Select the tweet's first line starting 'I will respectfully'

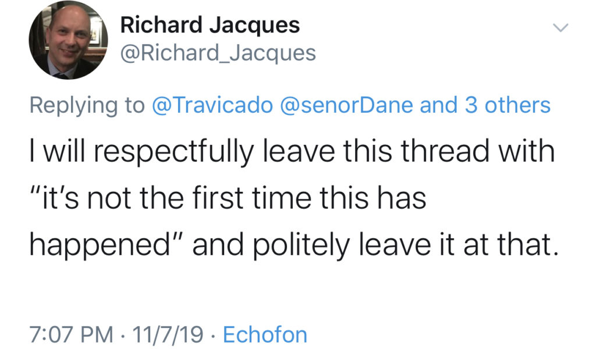[292, 152]
